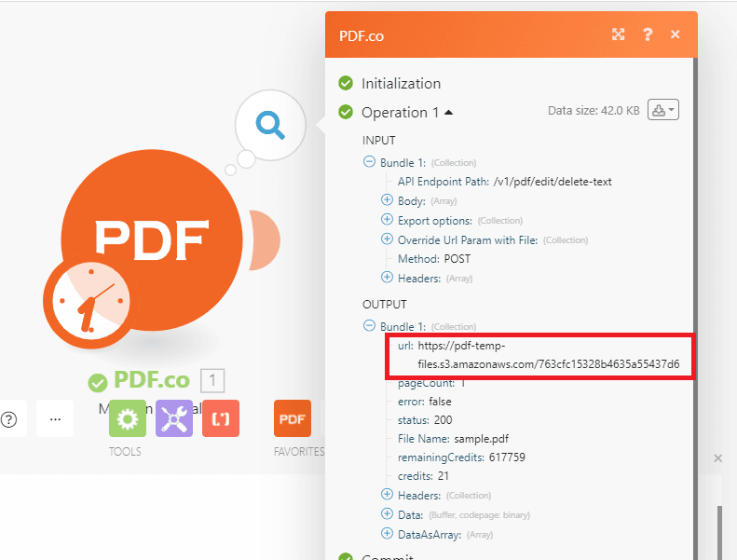The height and width of the screenshot is (560, 737).
Task: Expand the PDF.co panel to fullscreen
Action: pos(618,34)
